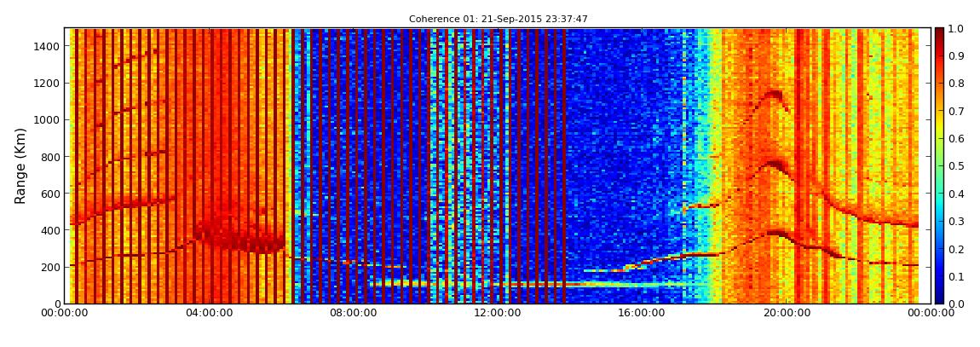Click the "Range (Km)" axis label
Screen dimensions: 980x347
(20, 166)
